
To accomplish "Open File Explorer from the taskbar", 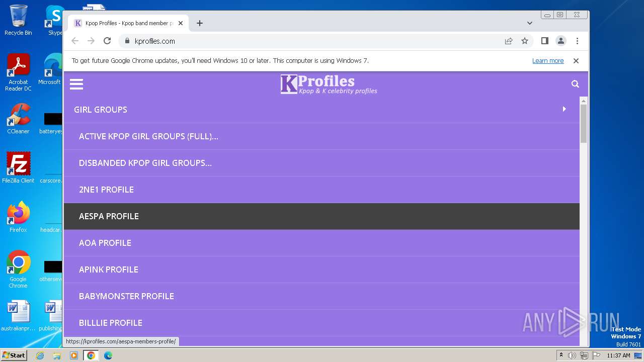I will pos(57,355).
